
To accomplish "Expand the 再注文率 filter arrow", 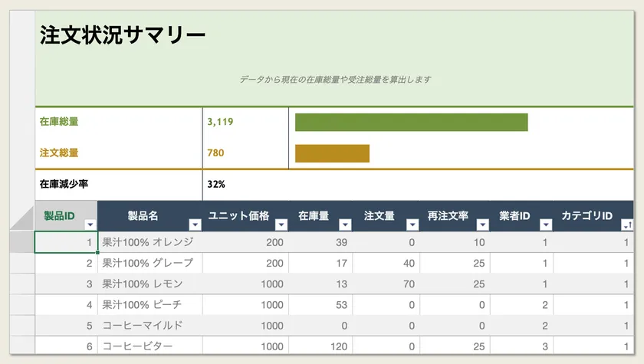I will point(482,225).
